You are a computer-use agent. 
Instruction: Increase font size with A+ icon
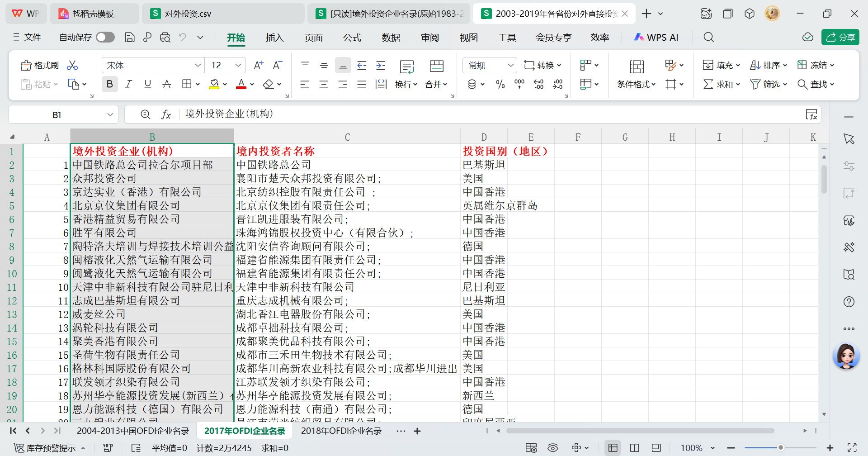pos(259,65)
